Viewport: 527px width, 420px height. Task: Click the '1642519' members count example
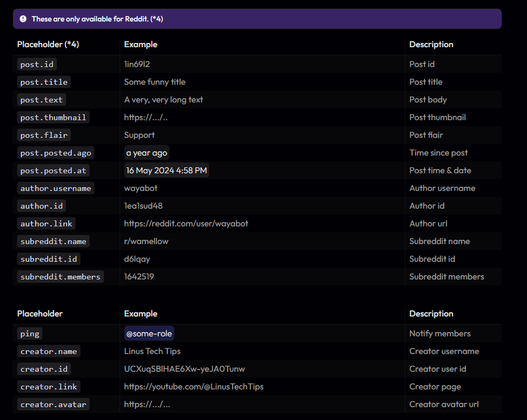point(139,277)
